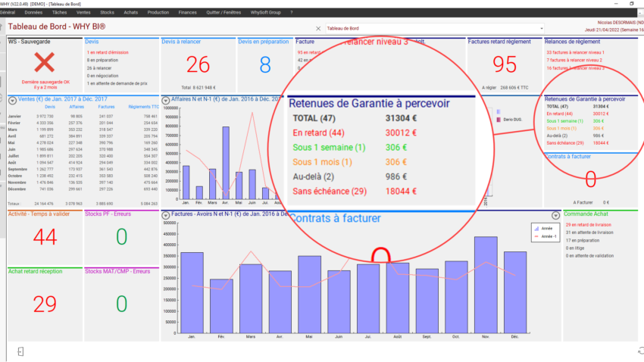Click '7 factures à relancer niveau 2'
This screenshot has height=362, width=644.
(x=574, y=61)
